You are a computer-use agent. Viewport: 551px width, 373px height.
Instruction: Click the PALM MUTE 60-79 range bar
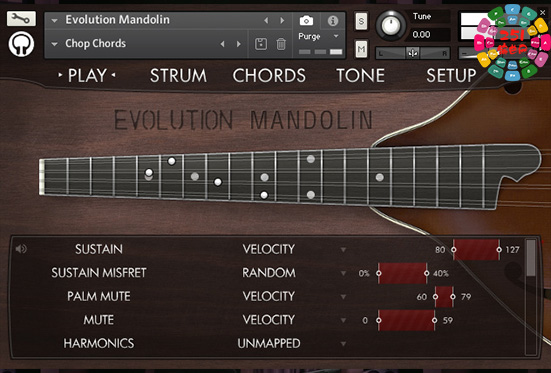pos(444,297)
